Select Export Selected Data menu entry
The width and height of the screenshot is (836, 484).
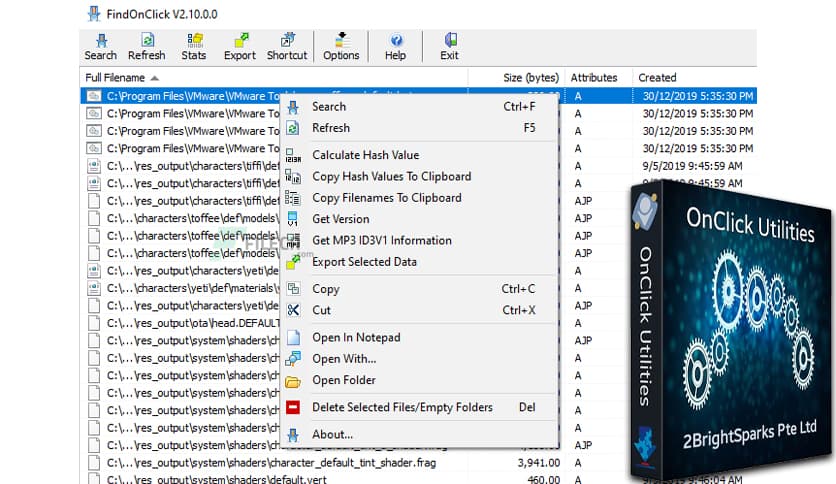point(419,262)
